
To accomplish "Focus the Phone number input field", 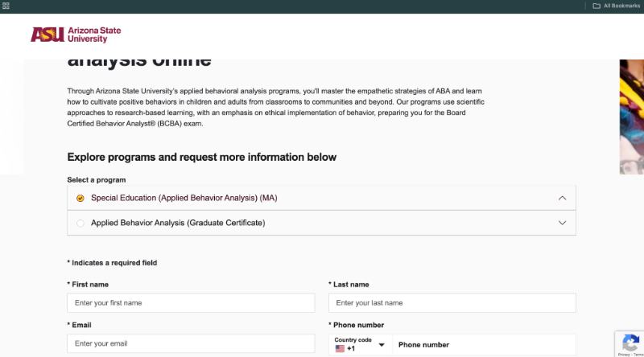I will [x=485, y=345].
